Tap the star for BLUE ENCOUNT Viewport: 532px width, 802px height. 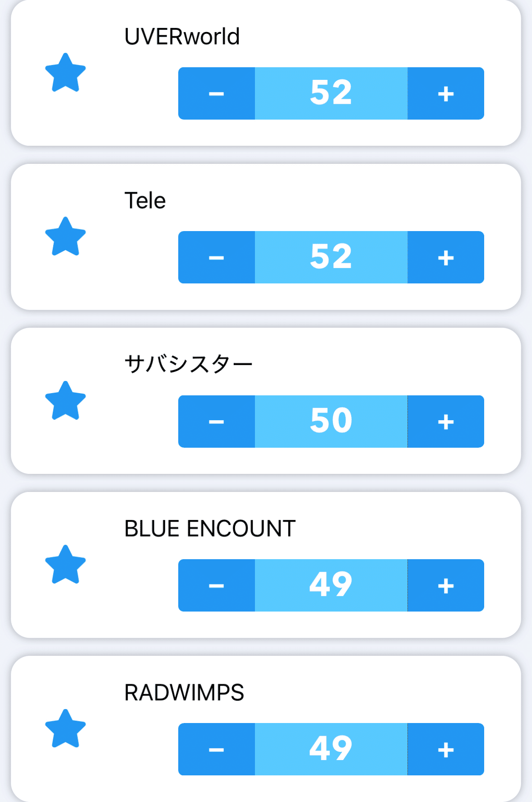coord(65,565)
